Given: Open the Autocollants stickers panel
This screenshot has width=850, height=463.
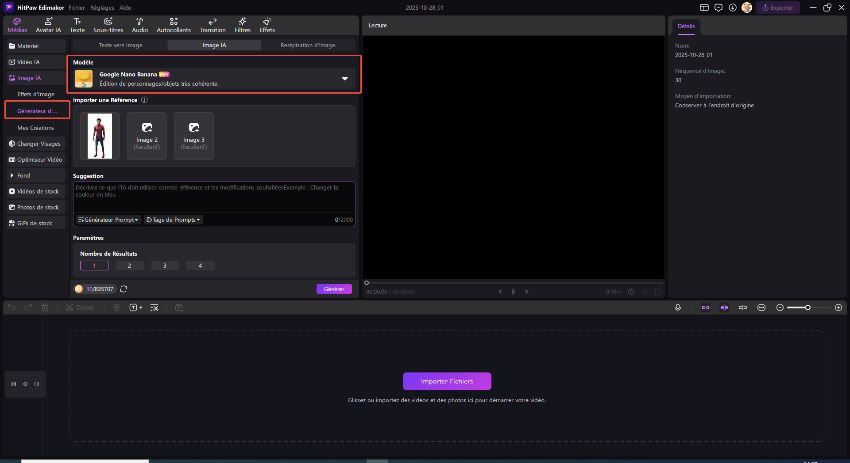Looking at the screenshot, I should coord(174,24).
